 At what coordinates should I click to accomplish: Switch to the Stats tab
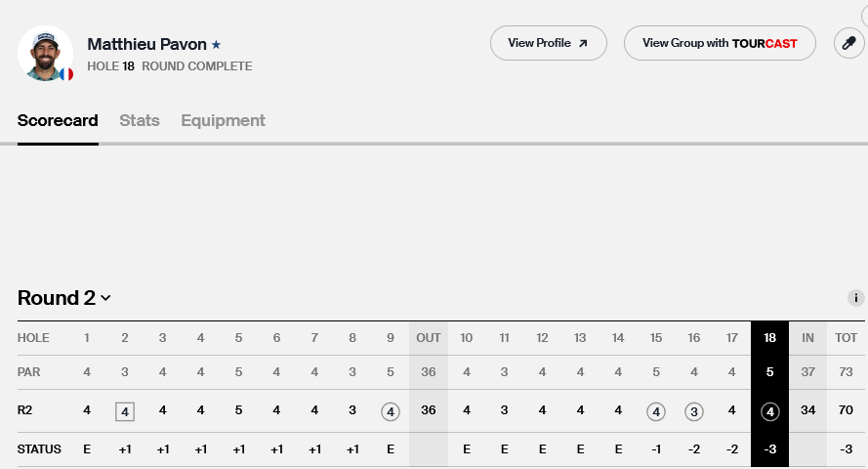[140, 120]
